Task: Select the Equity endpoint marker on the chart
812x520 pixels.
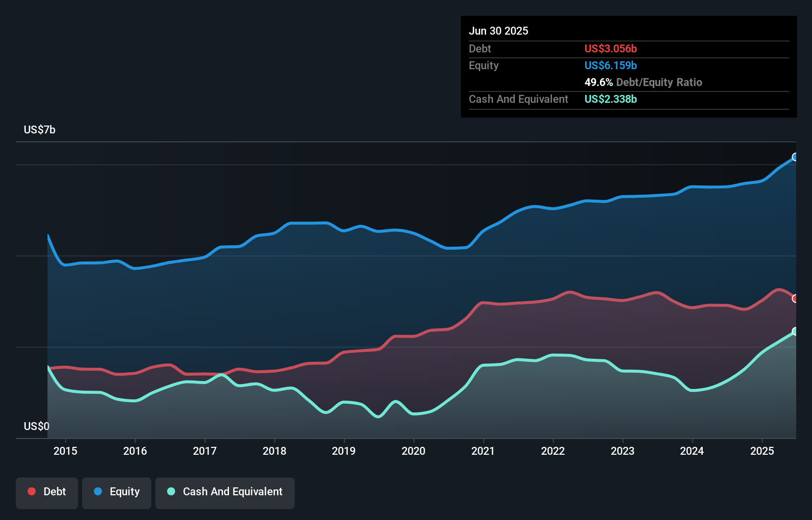Action: pos(795,158)
